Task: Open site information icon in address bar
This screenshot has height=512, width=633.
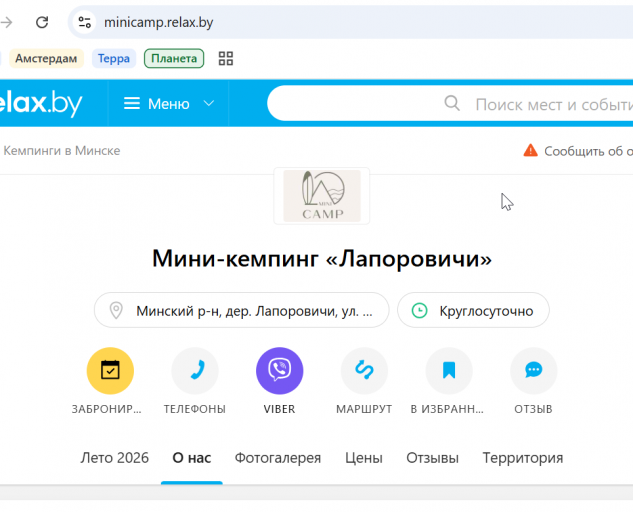Action: click(84, 22)
